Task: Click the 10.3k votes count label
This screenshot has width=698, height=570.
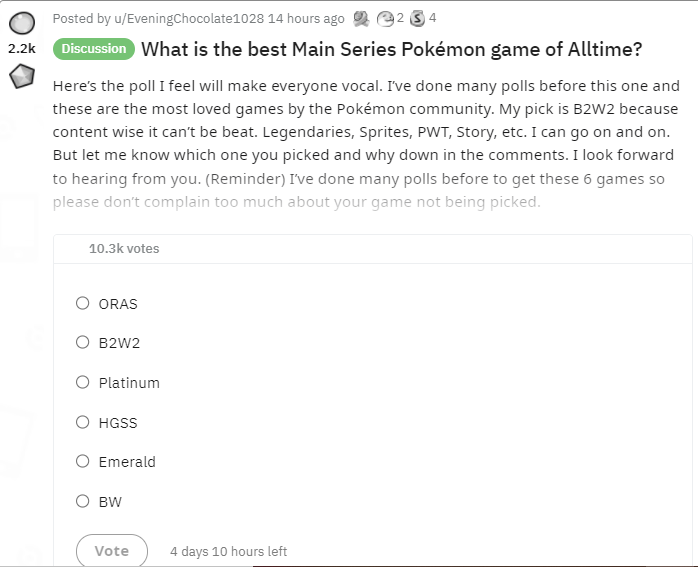Action: pyautogui.click(x=124, y=248)
